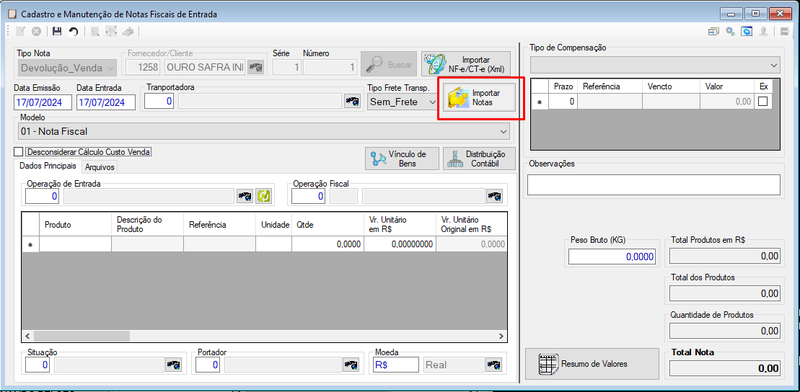Click green refresh icon beside Operação de Entrada
800x392 pixels.
264,196
